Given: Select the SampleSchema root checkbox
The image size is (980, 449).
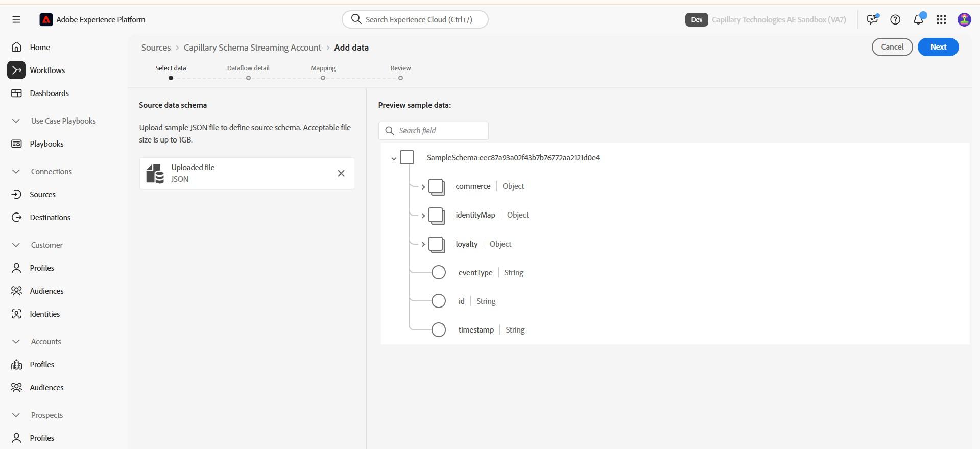Looking at the screenshot, I should coord(407,157).
